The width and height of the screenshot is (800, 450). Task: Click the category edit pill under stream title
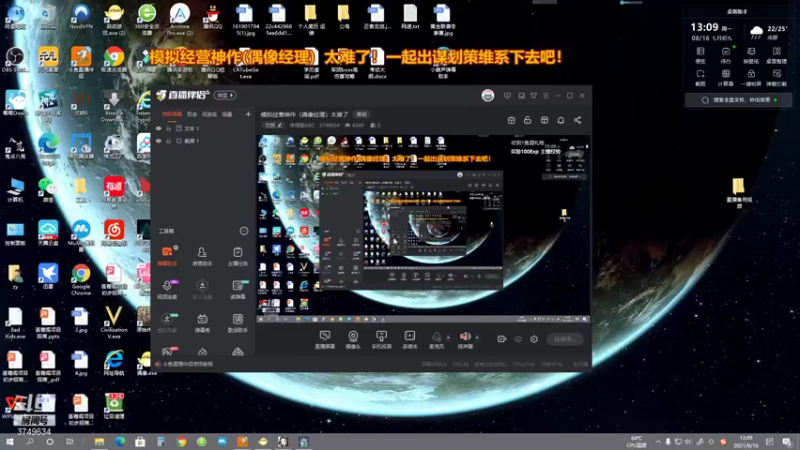(x=273, y=125)
